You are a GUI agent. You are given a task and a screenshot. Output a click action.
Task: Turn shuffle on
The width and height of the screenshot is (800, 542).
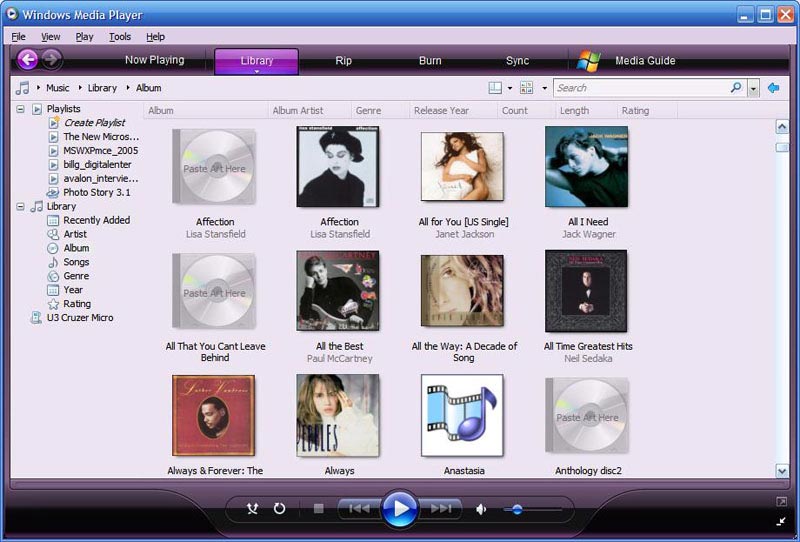(252, 508)
